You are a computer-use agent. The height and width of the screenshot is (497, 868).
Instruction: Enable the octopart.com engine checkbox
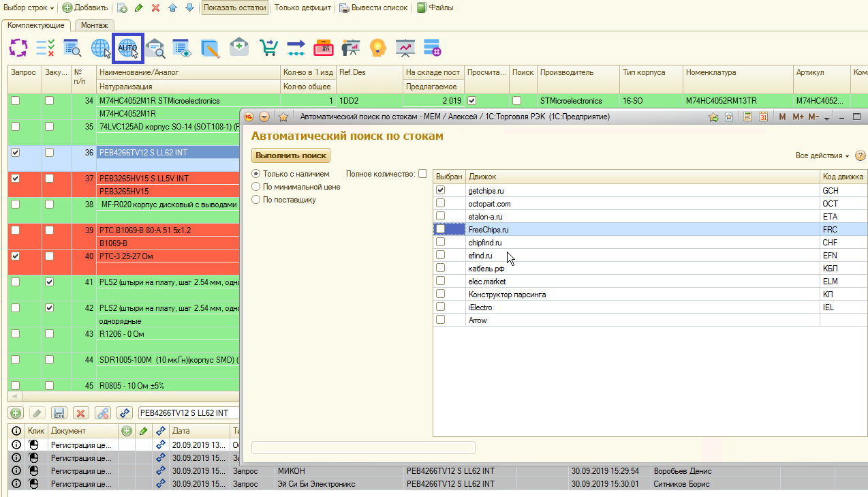point(441,204)
